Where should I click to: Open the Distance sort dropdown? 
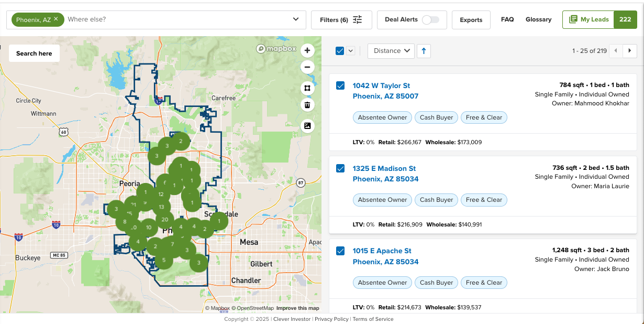pyautogui.click(x=391, y=51)
